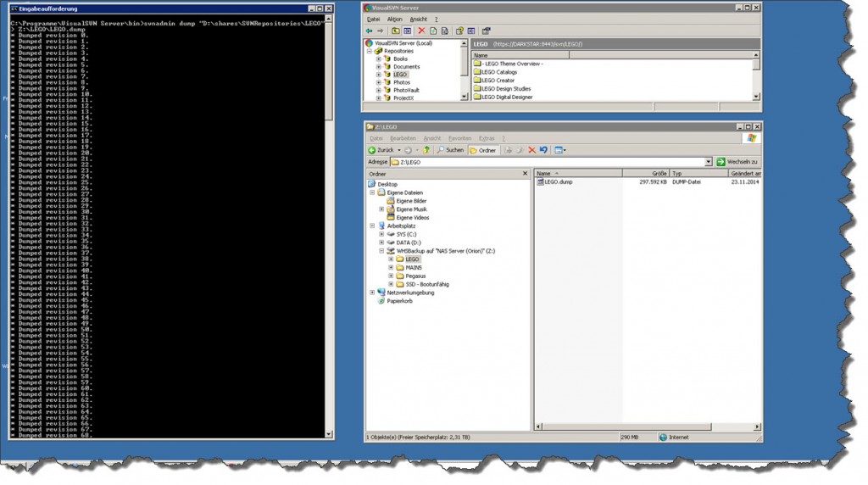Click the Z:\LEGO address field
Image resolution: width=868 pixels, height=485 pixels.
tap(548, 162)
